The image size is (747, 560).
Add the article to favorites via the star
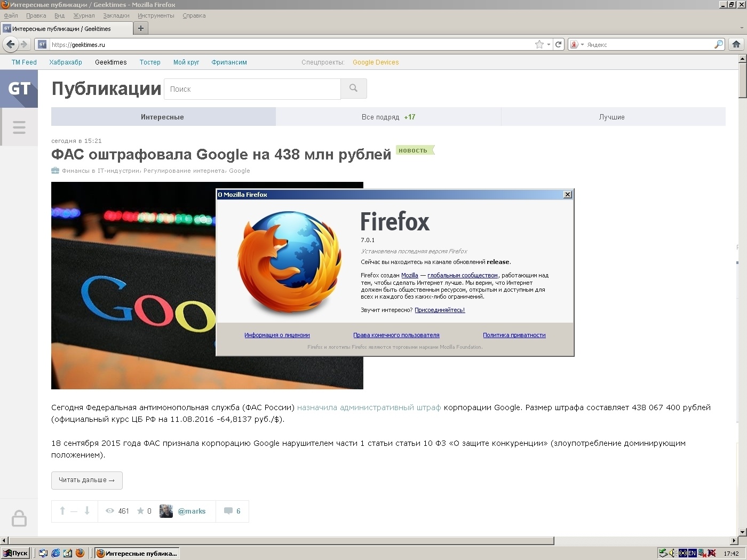pyautogui.click(x=141, y=510)
